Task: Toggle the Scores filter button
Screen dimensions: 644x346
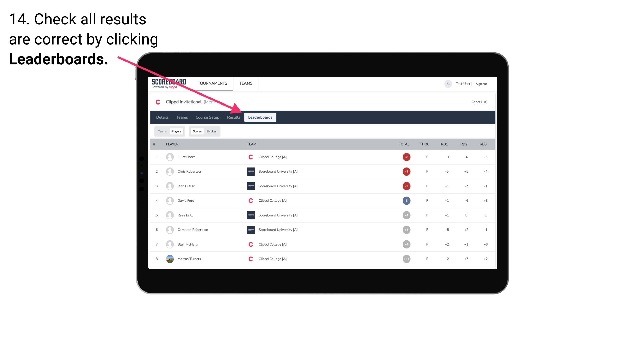Action: tap(197, 131)
